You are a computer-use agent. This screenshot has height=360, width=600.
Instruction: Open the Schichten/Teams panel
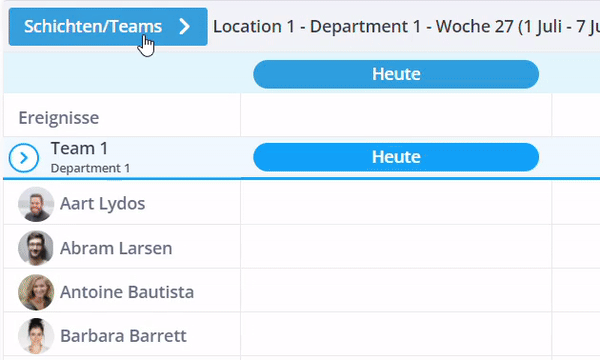point(108,27)
